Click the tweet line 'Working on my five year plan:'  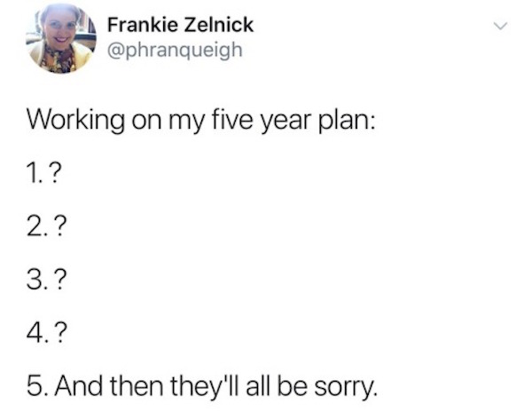pyautogui.click(x=201, y=122)
